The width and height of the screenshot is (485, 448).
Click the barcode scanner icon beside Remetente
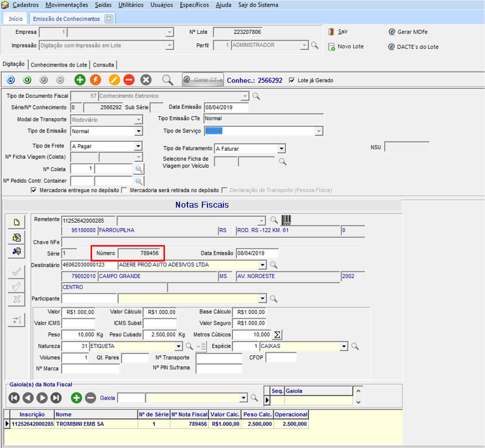pos(287,221)
